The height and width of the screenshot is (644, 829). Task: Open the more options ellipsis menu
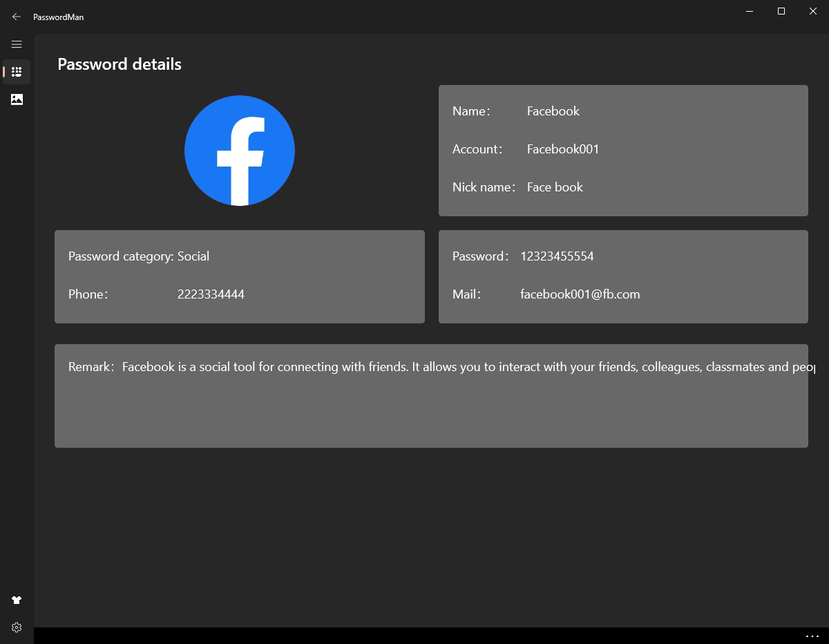click(812, 636)
